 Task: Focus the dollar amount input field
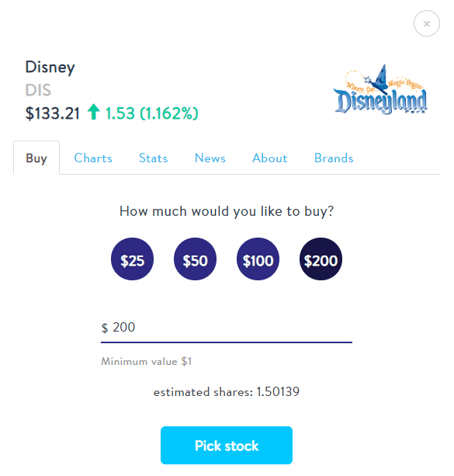tap(227, 328)
